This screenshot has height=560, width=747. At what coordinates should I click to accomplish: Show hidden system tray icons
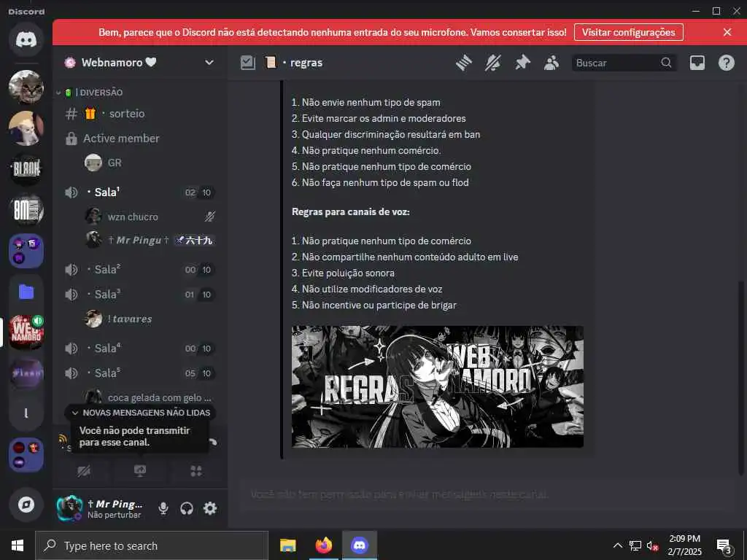(617, 545)
